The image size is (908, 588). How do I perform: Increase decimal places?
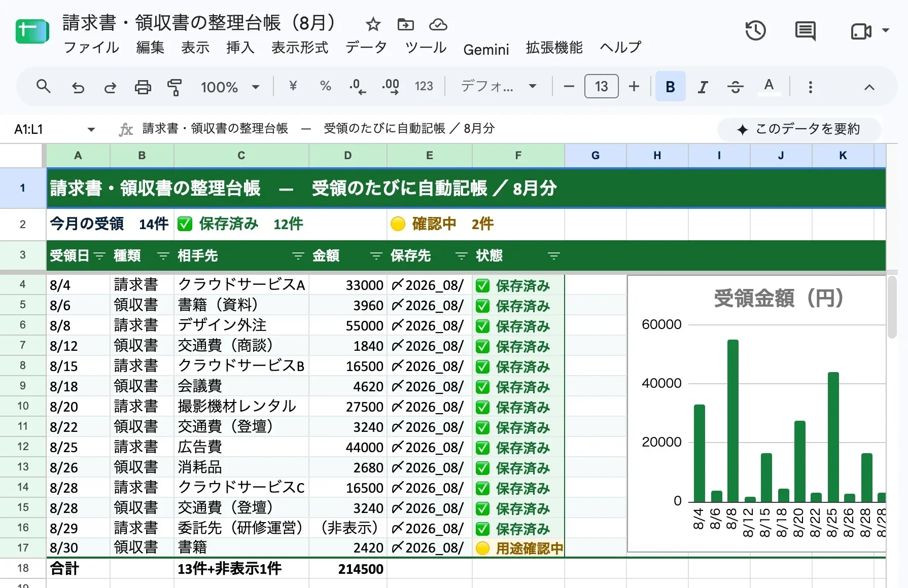pyautogui.click(x=391, y=87)
